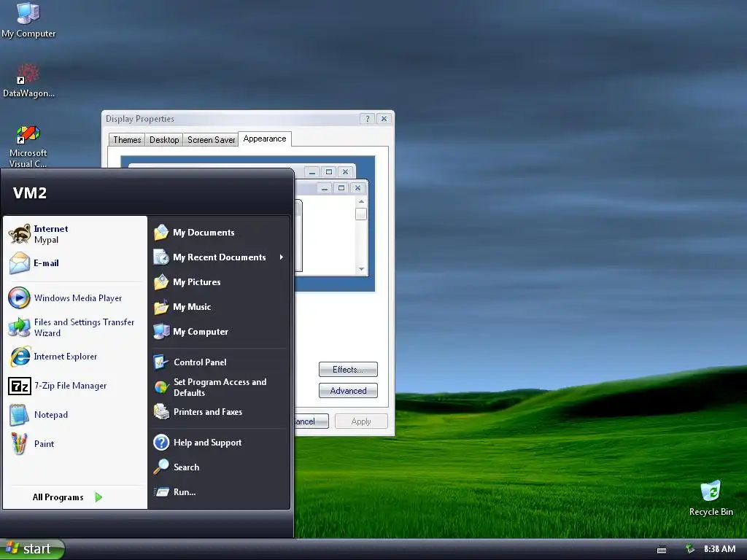Select the Appearance tab
This screenshot has height=560, width=747.
coord(265,139)
